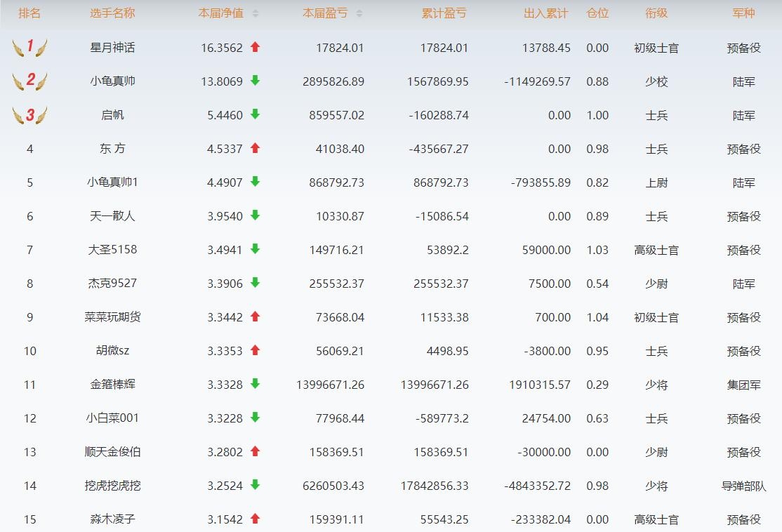Screen dimensions: 782x532
Task: Open player 挖虎挖虎挖
Action: coord(112,485)
